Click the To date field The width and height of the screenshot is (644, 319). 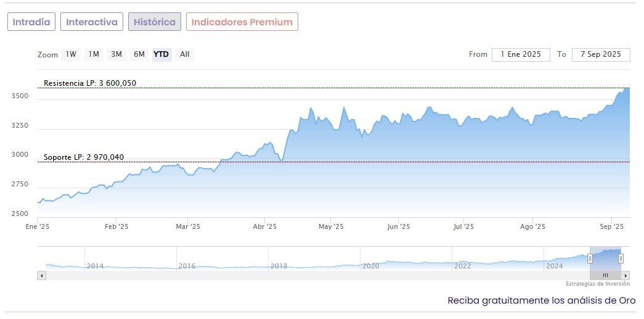[601, 54]
